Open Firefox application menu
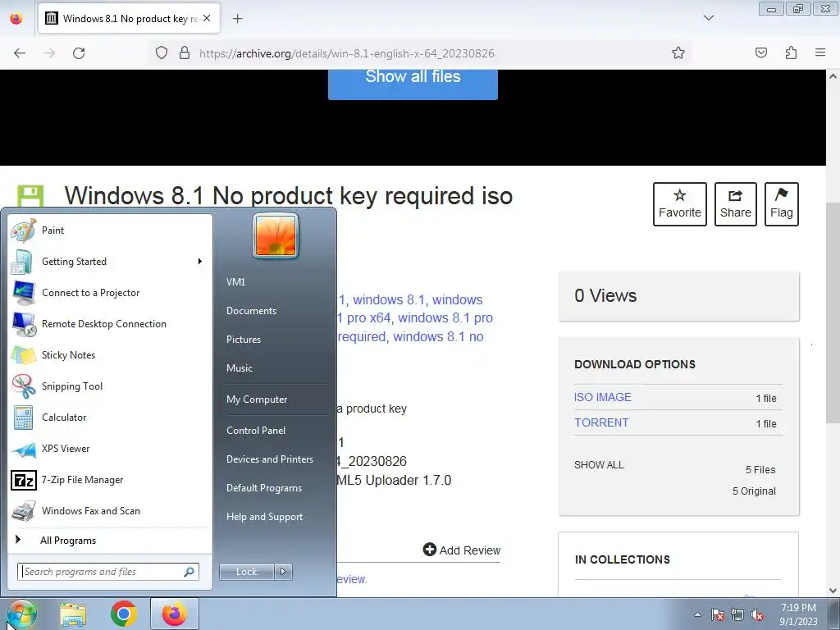840x630 pixels. tap(820, 52)
